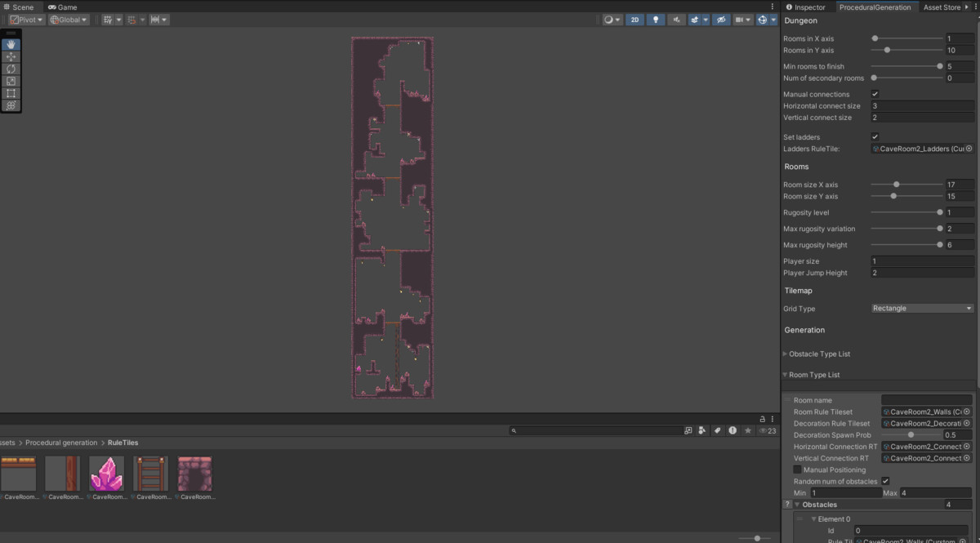Adjust Room size X axis slider

906,185
